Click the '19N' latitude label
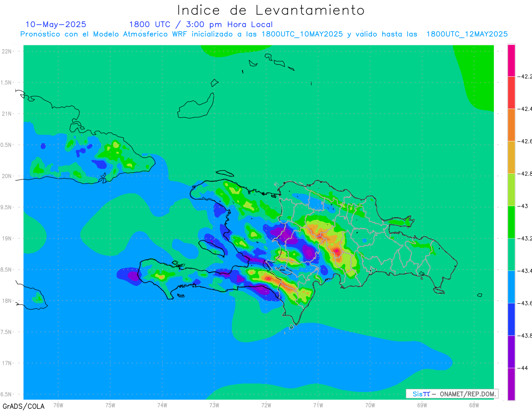The height and width of the screenshot is (411, 532). click(8, 238)
